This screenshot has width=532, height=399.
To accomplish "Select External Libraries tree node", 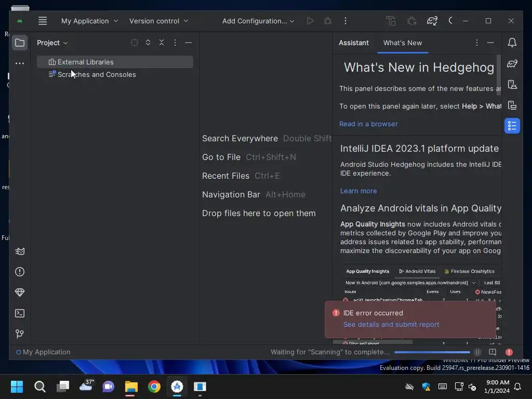I will tap(115, 62).
